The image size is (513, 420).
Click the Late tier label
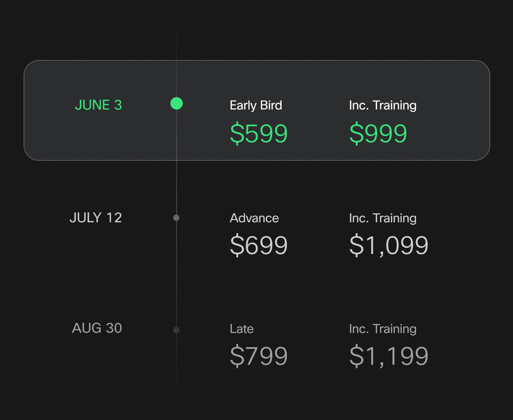click(x=242, y=329)
